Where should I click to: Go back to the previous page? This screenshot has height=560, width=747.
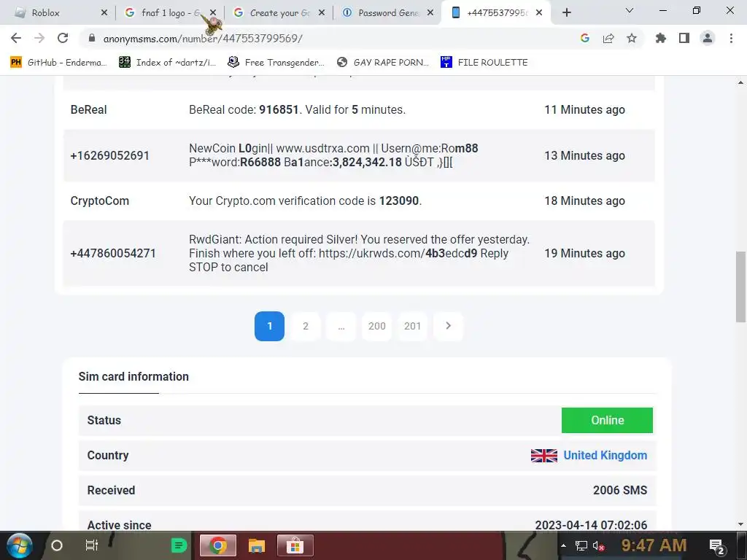[16, 38]
